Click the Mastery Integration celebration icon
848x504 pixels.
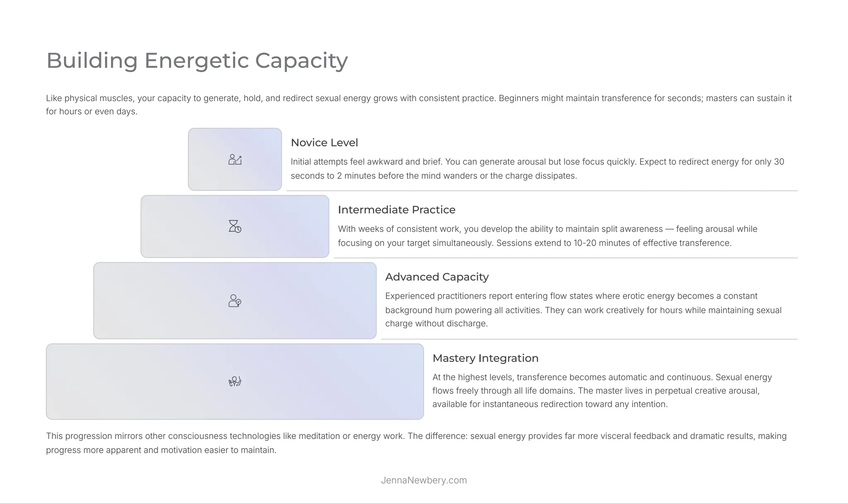click(235, 381)
